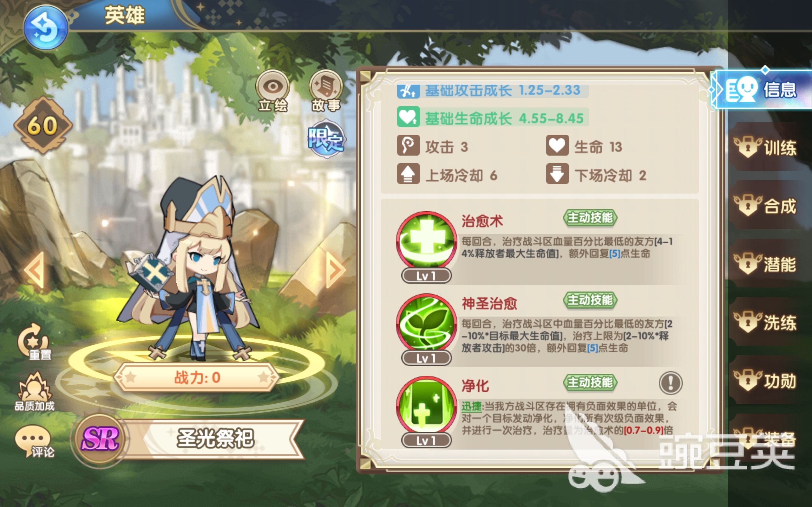This screenshot has height=507, width=812.
Task: Open the 评论 comments speech bubble
Action: click(34, 441)
